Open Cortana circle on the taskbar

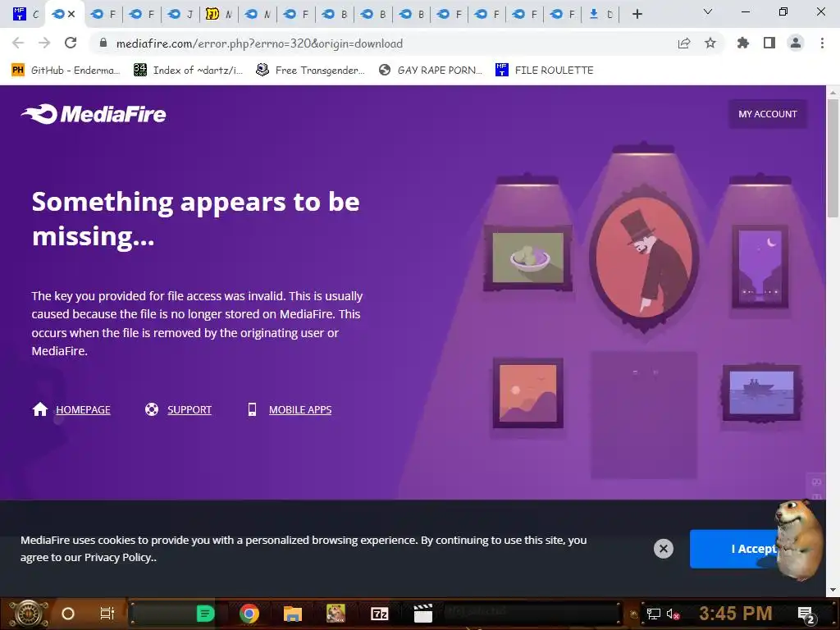point(68,614)
